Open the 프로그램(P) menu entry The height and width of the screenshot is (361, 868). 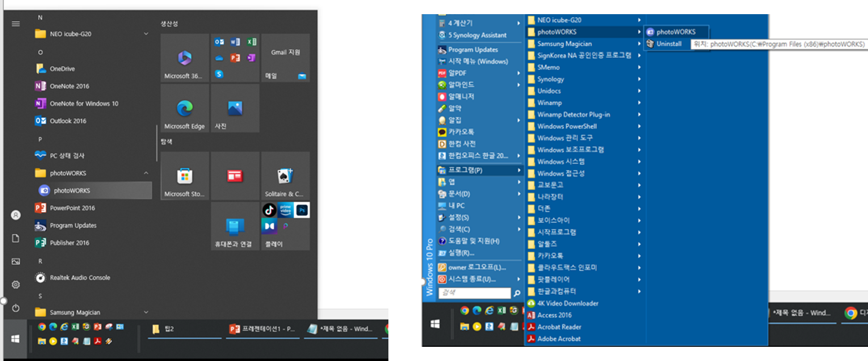point(480,170)
